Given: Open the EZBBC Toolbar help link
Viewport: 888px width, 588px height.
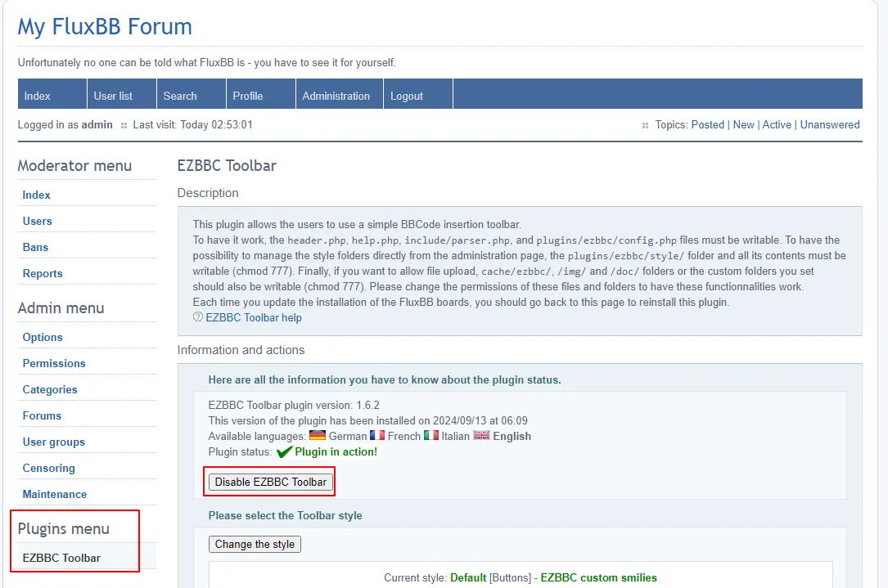Looking at the screenshot, I should (254, 318).
